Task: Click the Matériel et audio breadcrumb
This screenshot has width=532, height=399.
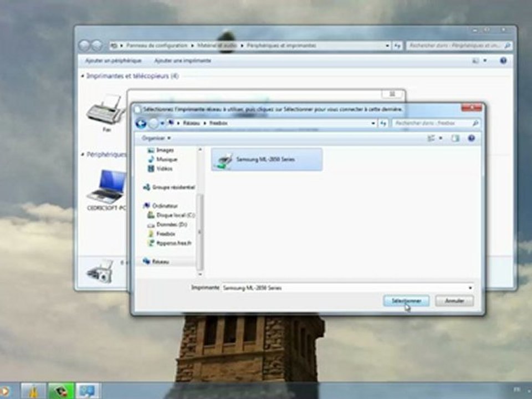Action: (217, 45)
